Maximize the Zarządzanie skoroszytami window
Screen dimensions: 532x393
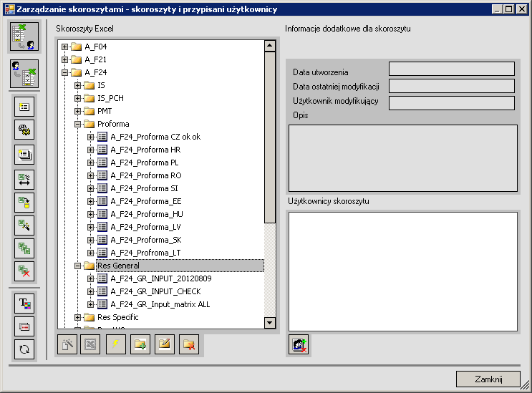[509, 9]
